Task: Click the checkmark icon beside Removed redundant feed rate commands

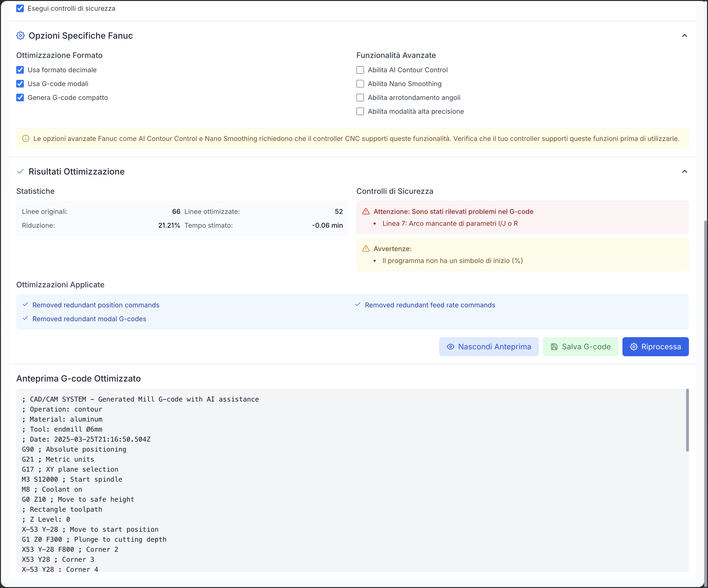Action: [x=358, y=305]
